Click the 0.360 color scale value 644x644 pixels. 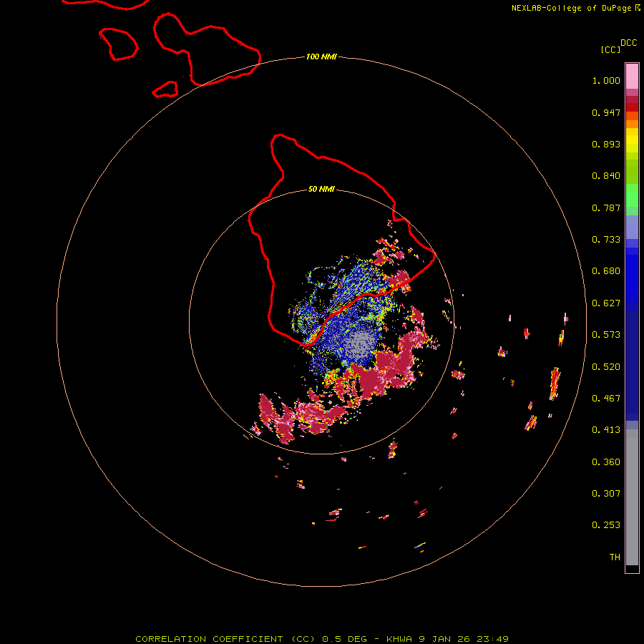click(606, 462)
